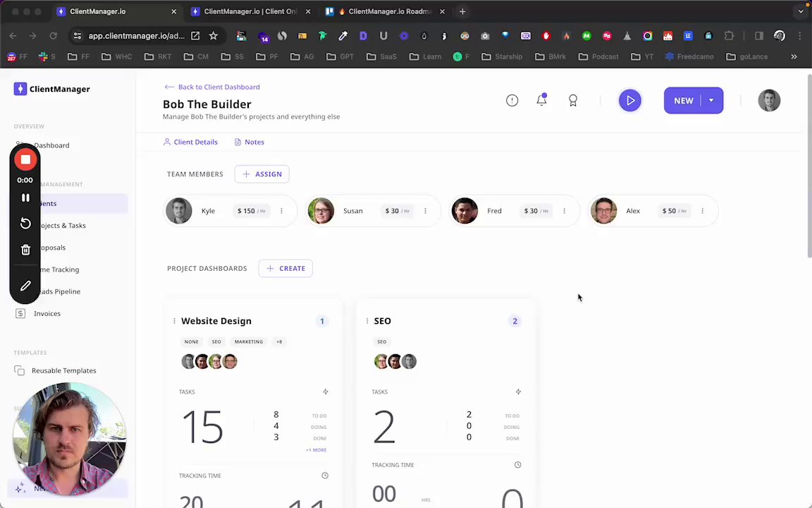Click the alert exclamation circle icon in the header
The image size is (812, 508).
coord(512,101)
